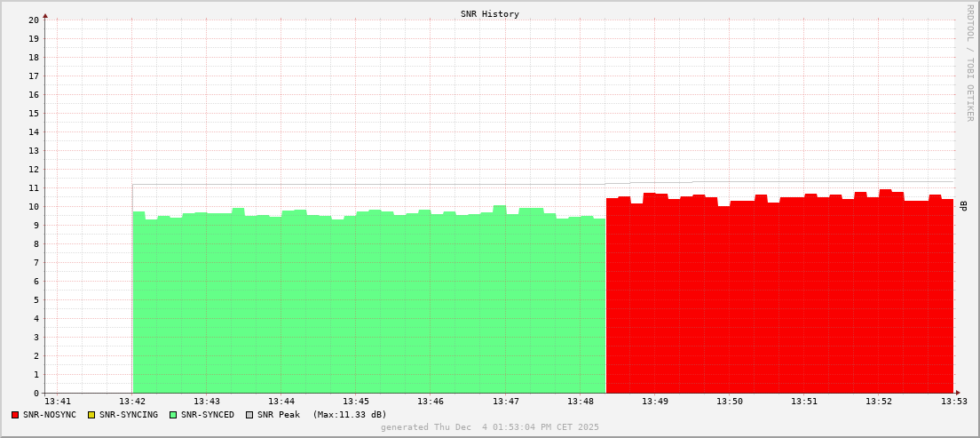The image size is (980, 438).
Task: Click the 20 label on the y-axis
Action: [x=33, y=20]
